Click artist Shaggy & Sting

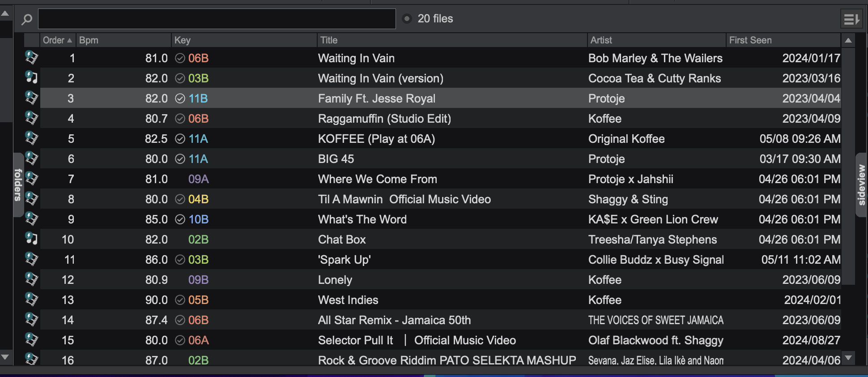[x=628, y=199]
